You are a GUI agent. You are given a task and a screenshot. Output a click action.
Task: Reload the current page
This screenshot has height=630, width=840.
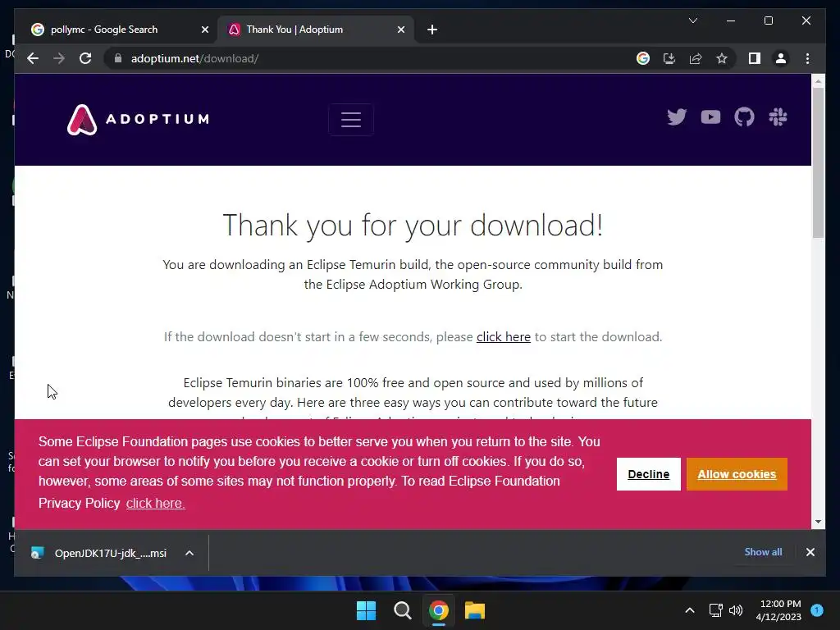(85, 58)
